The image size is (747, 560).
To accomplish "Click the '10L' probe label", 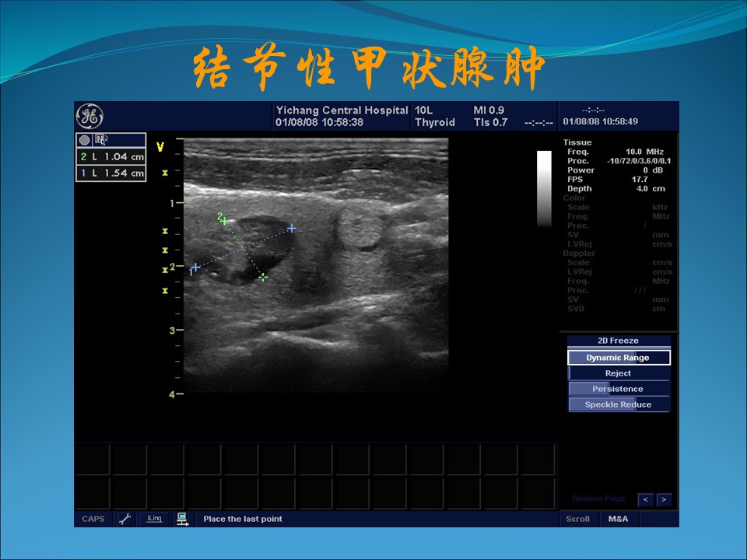I will (x=423, y=110).
